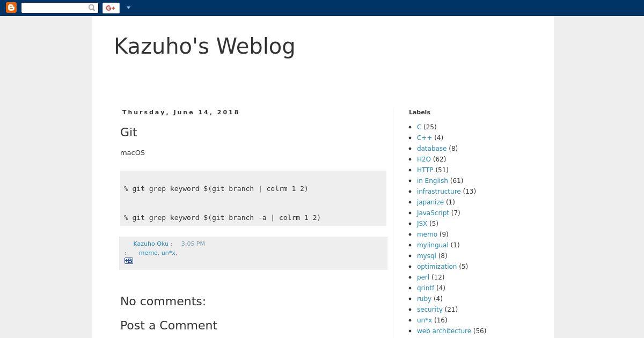Open the mysql label in sidebar
The image size is (644, 338).
pyautogui.click(x=427, y=256)
